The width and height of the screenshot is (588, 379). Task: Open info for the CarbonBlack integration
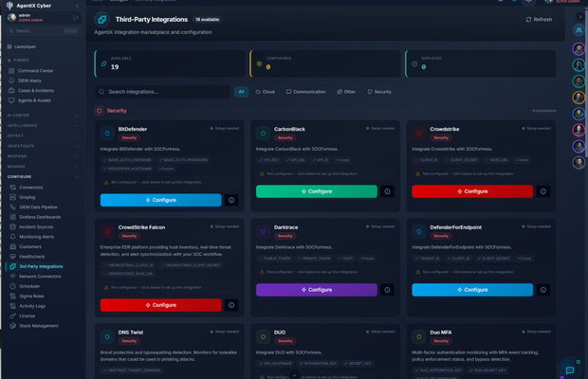point(387,191)
